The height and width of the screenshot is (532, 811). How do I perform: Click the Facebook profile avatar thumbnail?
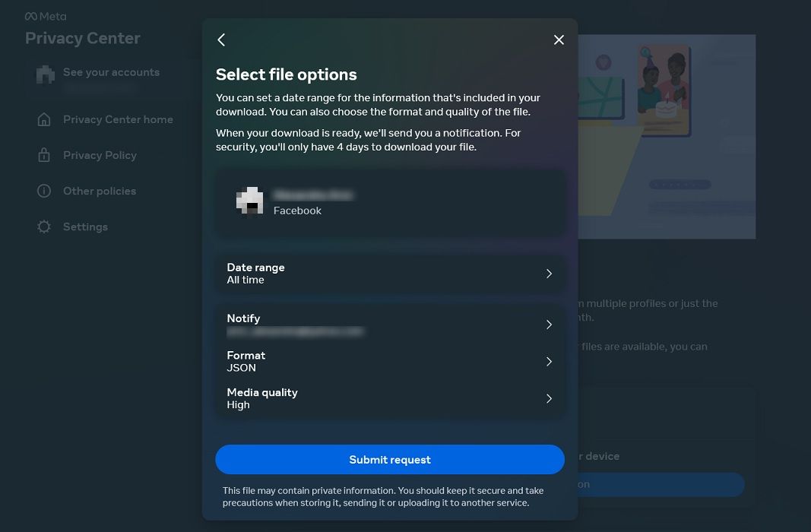click(x=250, y=202)
